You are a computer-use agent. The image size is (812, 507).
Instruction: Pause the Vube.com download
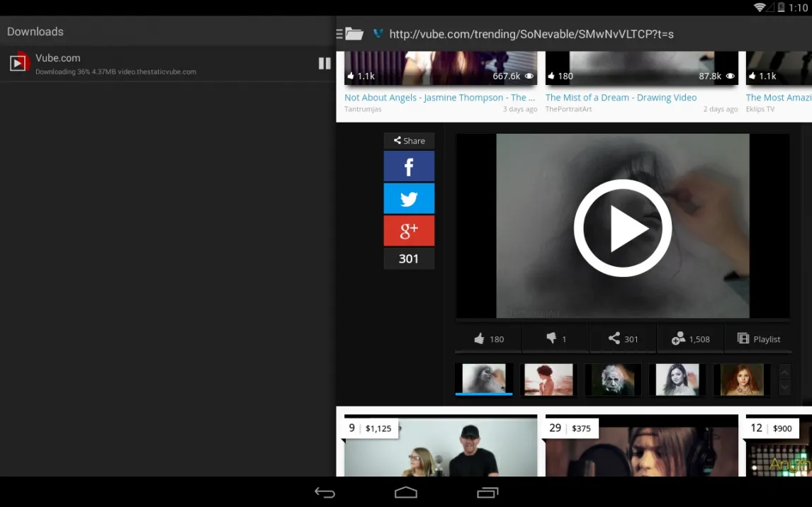(325, 64)
